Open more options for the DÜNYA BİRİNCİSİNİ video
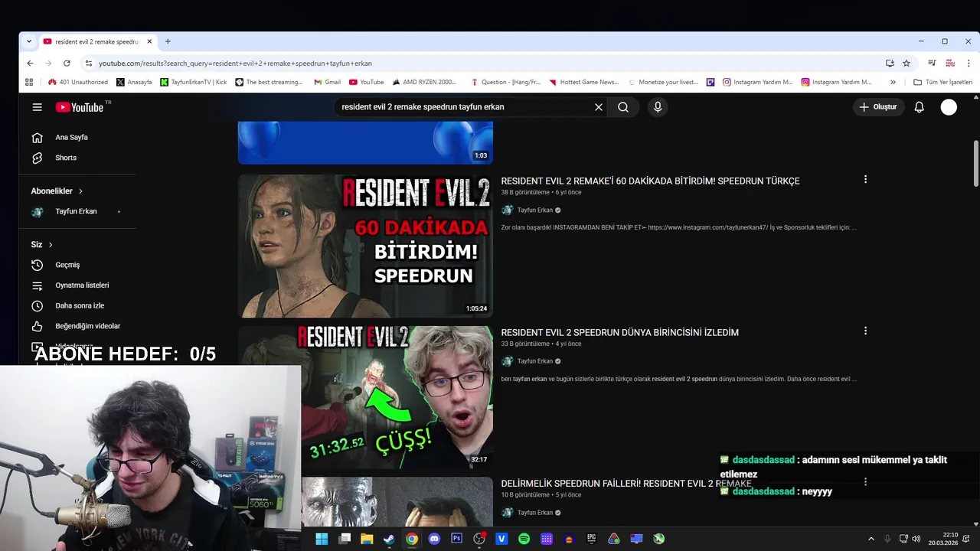The height and width of the screenshot is (551, 980). (865, 331)
